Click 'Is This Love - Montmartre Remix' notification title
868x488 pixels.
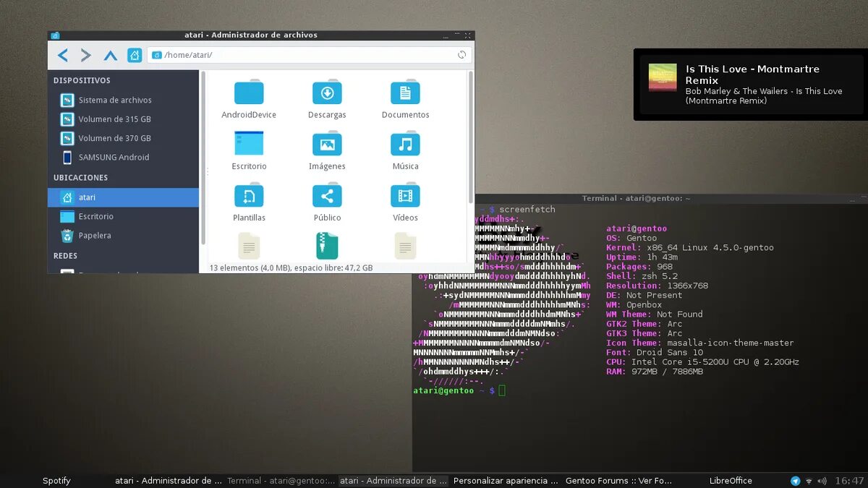[752, 74]
